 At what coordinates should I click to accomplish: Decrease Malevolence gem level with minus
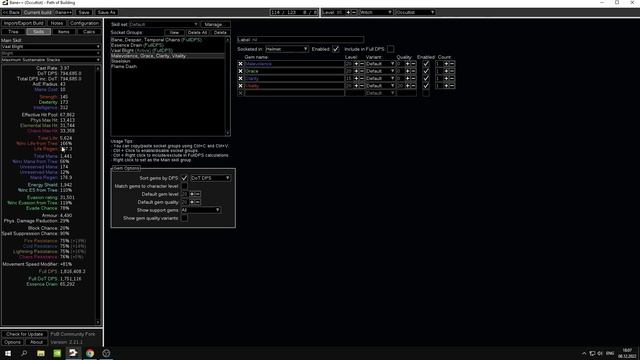coord(362,64)
